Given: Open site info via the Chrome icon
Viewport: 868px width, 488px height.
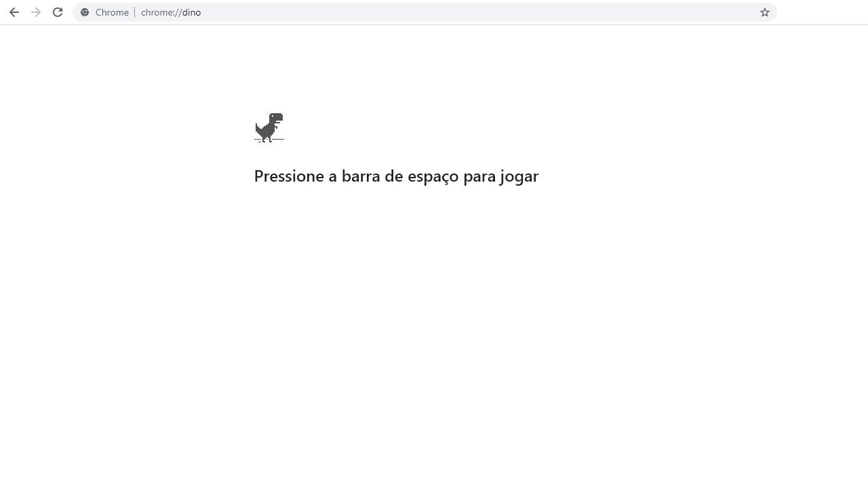Looking at the screenshot, I should click(x=85, y=12).
